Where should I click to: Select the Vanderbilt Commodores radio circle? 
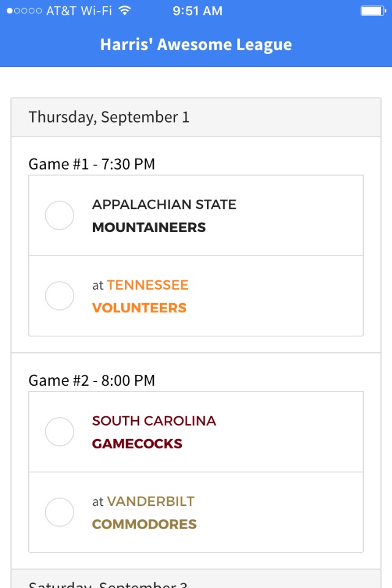pyautogui.click(x=60, y=512)
